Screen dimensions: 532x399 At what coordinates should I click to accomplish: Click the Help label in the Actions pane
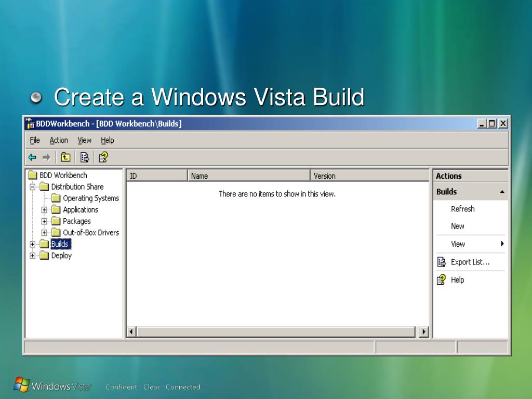pos(457,280)
